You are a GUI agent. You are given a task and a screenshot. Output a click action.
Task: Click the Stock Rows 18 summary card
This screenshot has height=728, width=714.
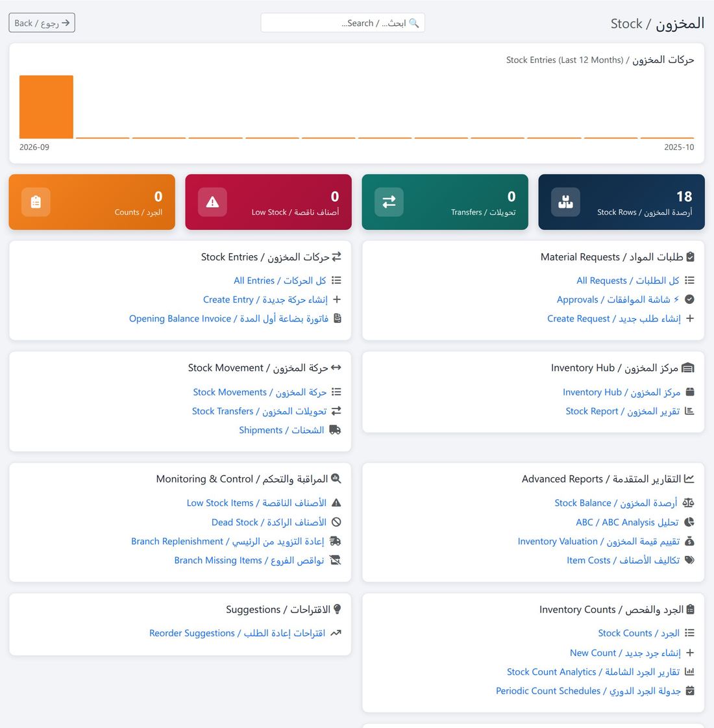621,202
